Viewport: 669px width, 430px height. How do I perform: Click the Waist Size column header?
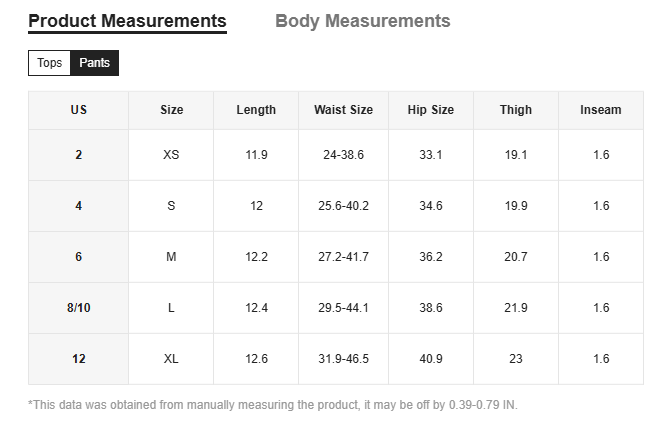coord(343,110)
